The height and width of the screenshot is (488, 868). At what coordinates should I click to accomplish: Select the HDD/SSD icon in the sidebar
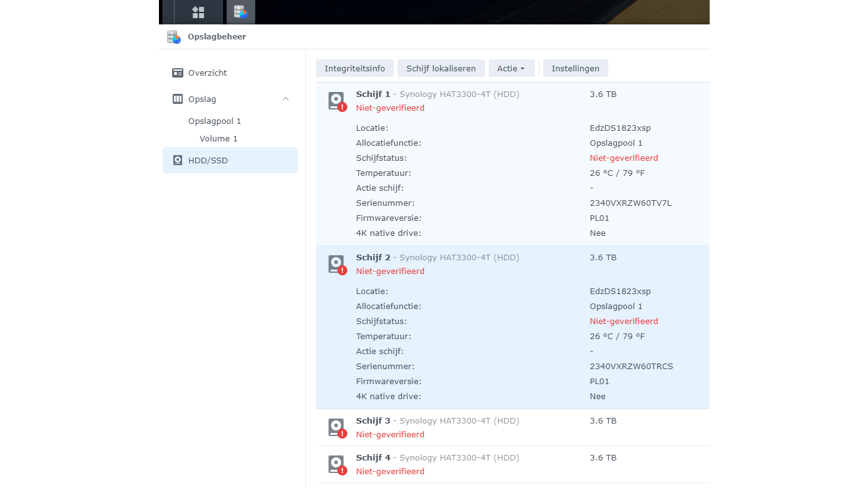point(178,160)
